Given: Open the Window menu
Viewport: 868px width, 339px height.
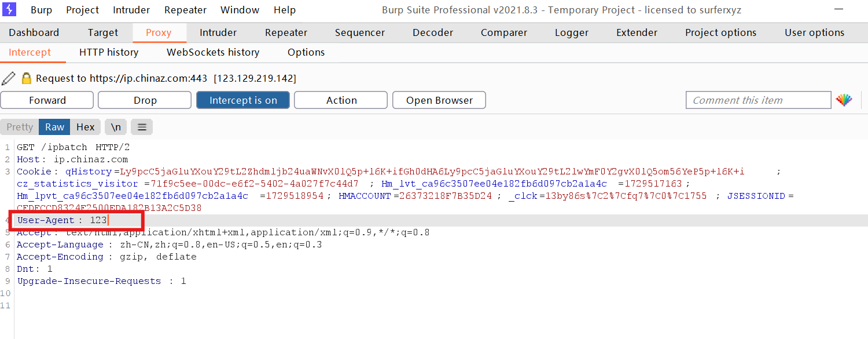Looking at the screenshot, I should 240,10.
